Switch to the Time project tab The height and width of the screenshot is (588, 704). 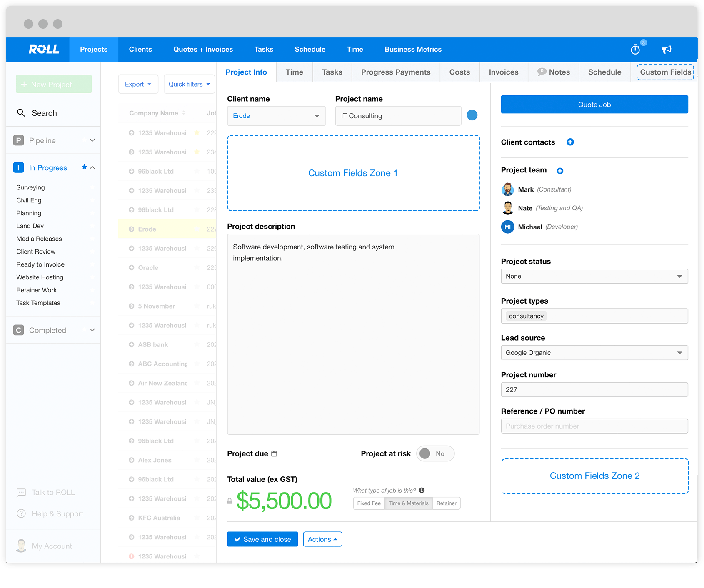click(x=295, y=72)
